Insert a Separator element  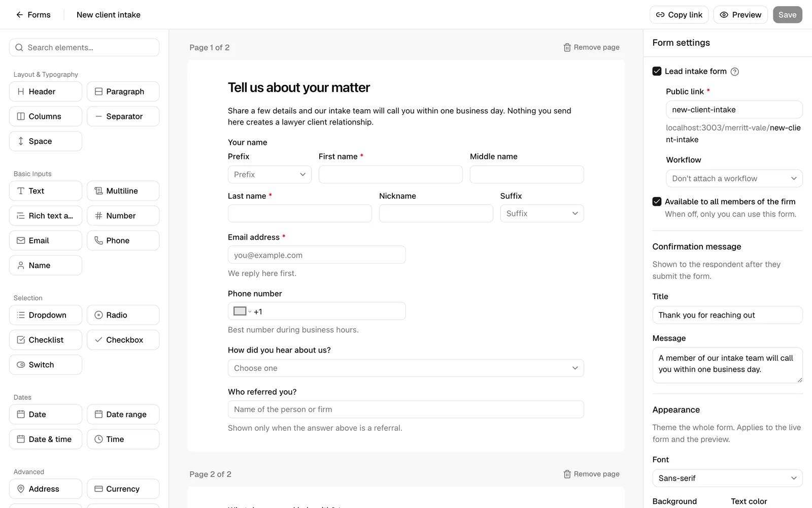pos(123,116)
